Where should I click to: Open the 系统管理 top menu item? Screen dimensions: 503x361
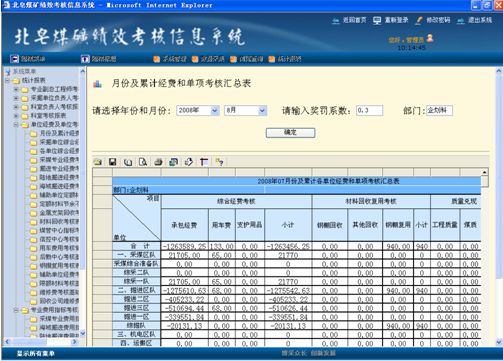point(170,59)
